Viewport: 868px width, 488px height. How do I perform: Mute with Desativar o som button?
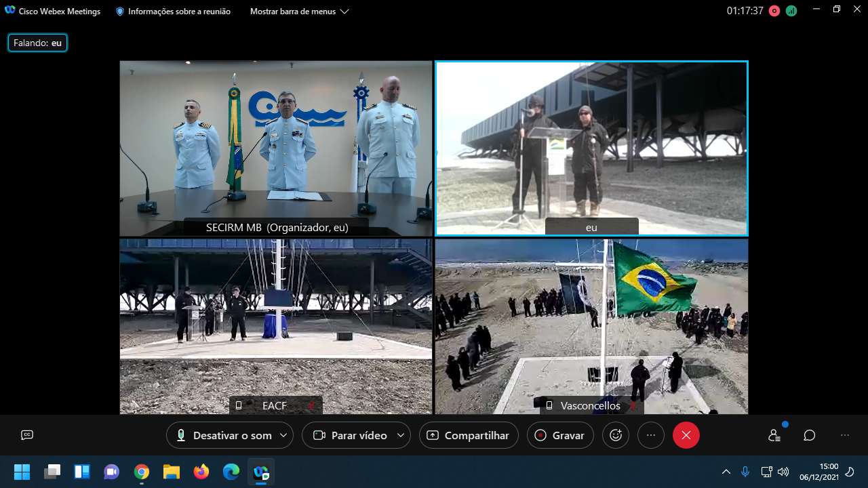click(x=223, y=435)
